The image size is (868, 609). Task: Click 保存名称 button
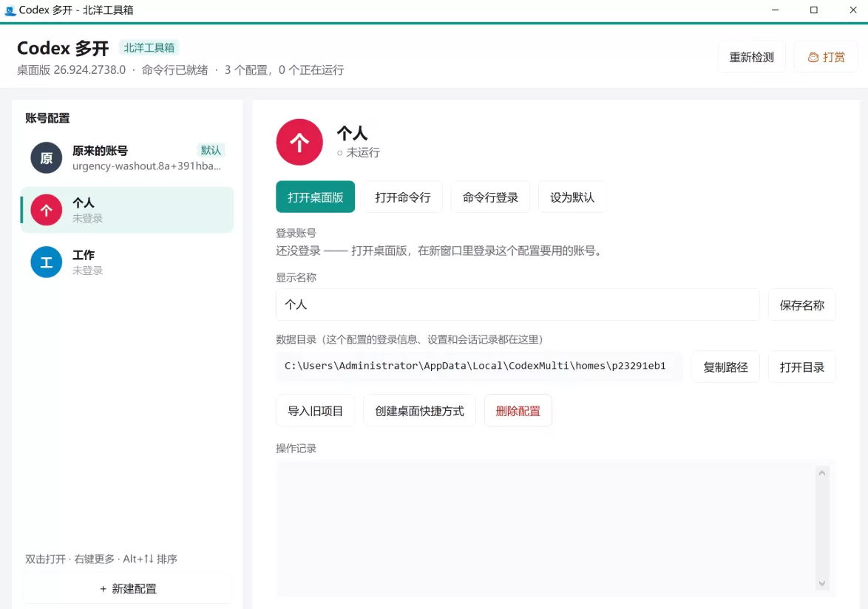pos(801,304)
